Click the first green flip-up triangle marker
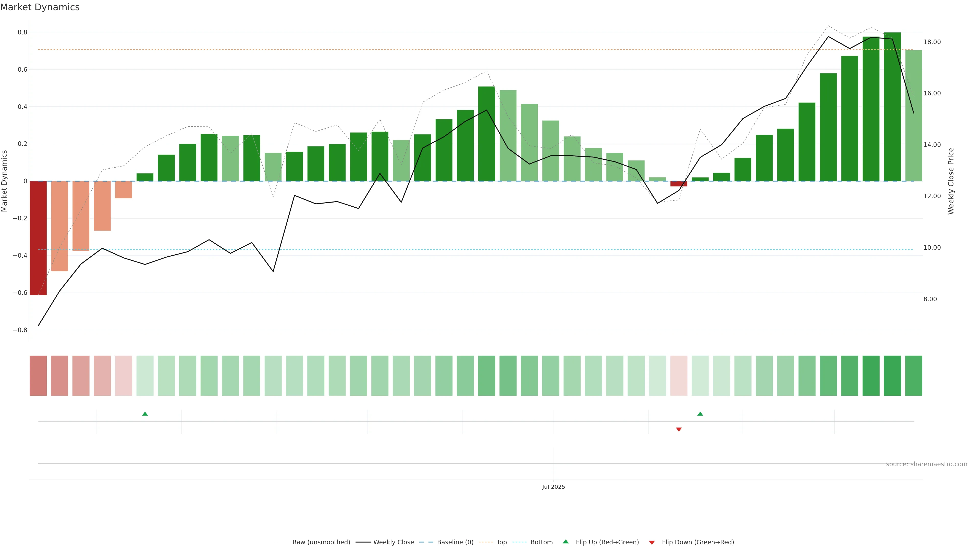Screen dimensions: 980x551 pyautogui.click(x=145, y=414)
